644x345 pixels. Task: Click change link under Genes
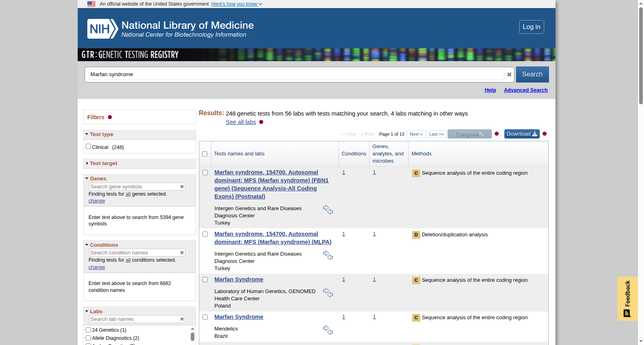point(97,201)
